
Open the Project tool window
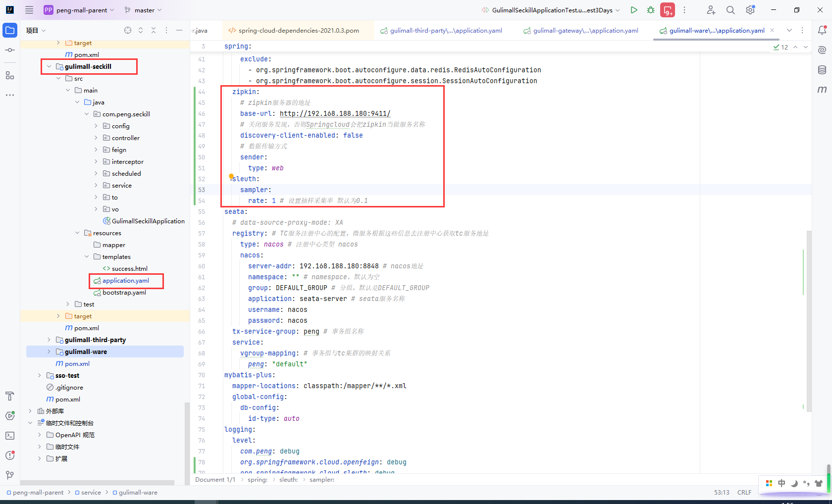point(10,30)
